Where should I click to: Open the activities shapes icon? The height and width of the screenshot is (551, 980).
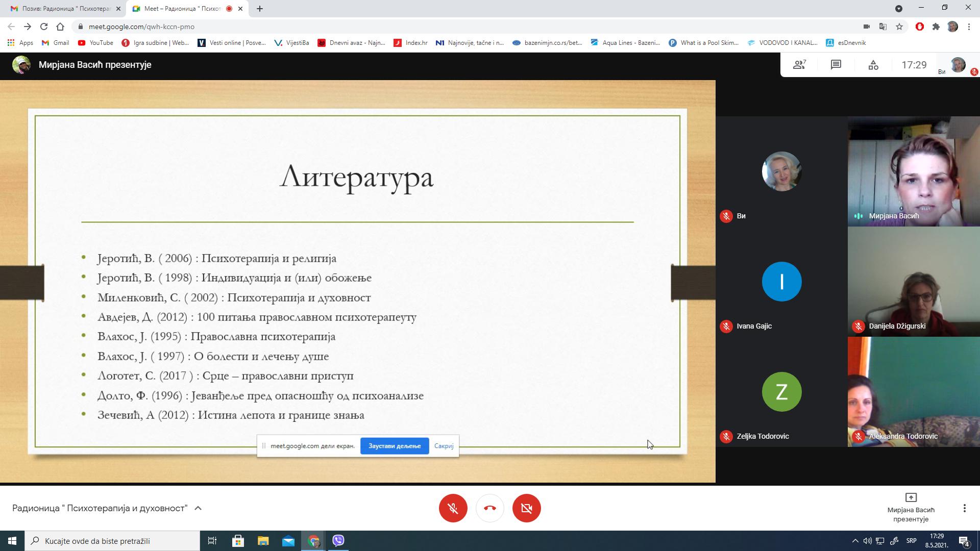[873, 65]
